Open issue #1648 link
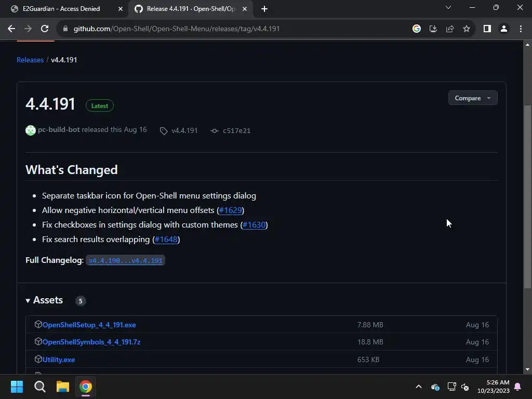Image resolution: width=532 pixels, height=399 pixels. [166, 240]
